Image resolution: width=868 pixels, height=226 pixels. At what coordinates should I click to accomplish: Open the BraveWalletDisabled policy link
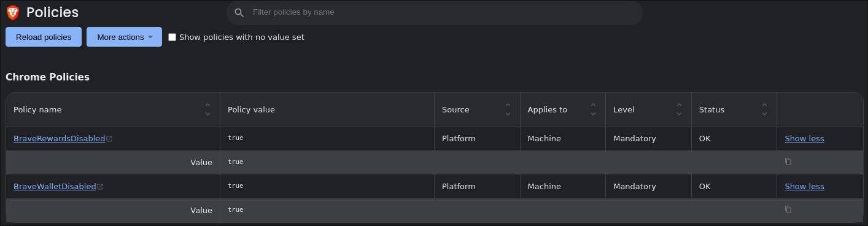(55, 187)
